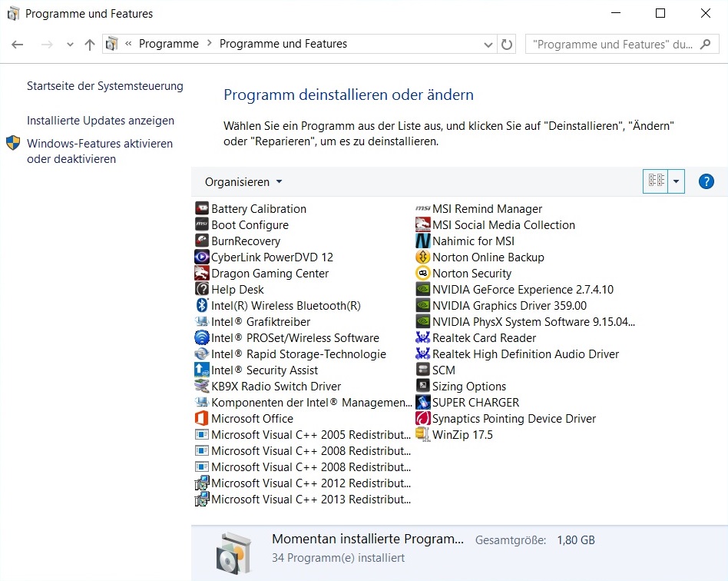This screenshot has height=581, width=728.
Task: Click the Help Desk question mark icon
Action: pos(201,289)
